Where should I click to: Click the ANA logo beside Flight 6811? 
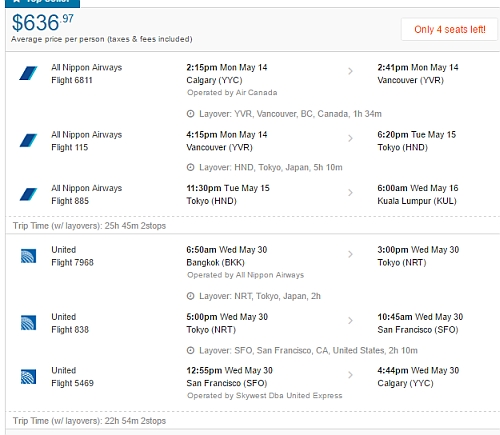pos(28,73)
